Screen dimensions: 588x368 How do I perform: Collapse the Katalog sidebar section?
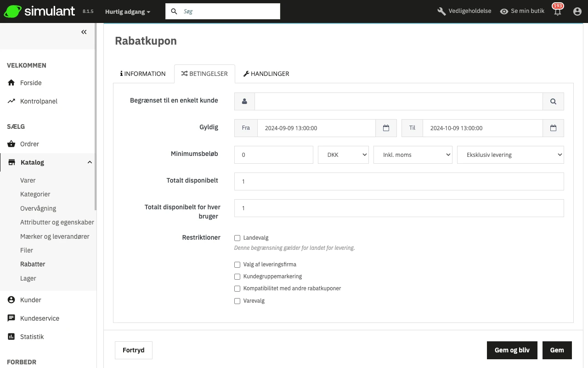(90, 162)
